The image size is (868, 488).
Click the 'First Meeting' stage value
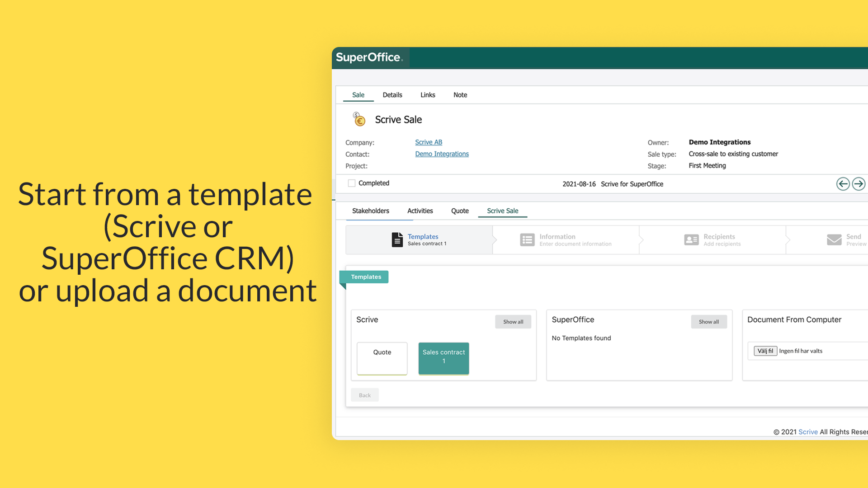pos(707,166)
